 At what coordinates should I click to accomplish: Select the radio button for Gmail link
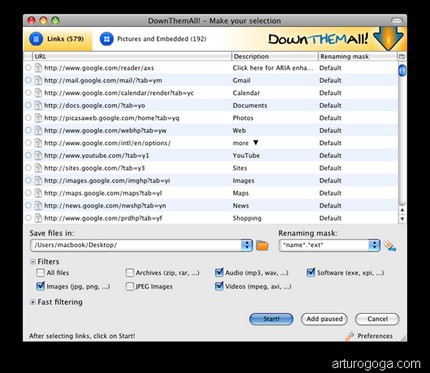[x=28, y=80]
